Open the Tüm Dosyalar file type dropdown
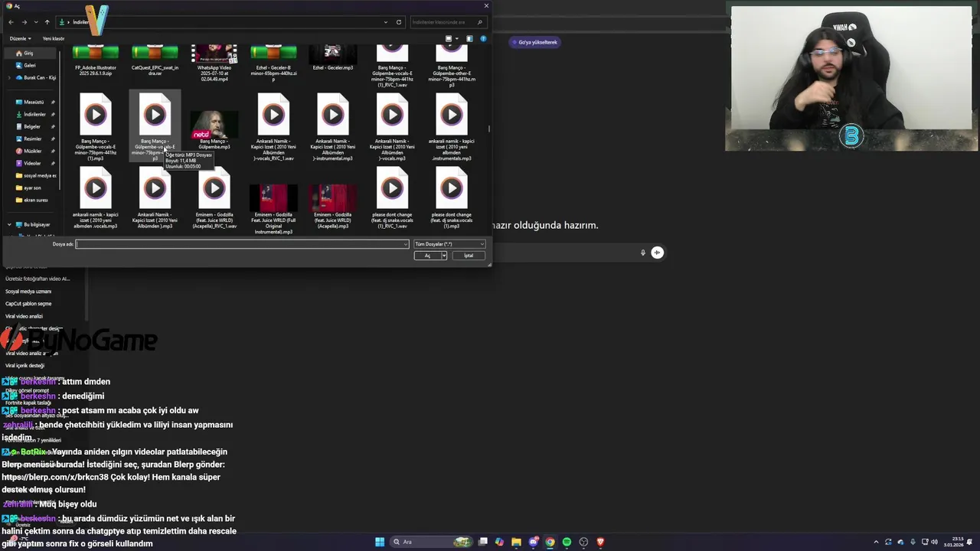980x551 pixels. click(x=449, y=244)
